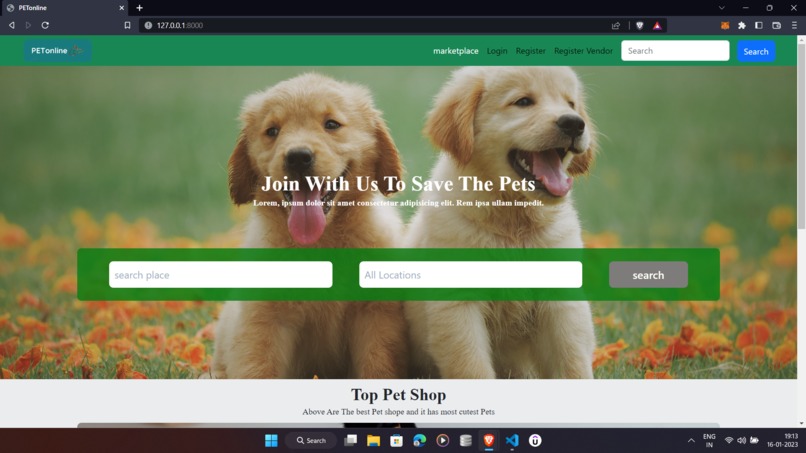The height and width of the screenshot is (453, 806).
Task: Toggle the browser sidebar panel icon
Action: (759, 25)
